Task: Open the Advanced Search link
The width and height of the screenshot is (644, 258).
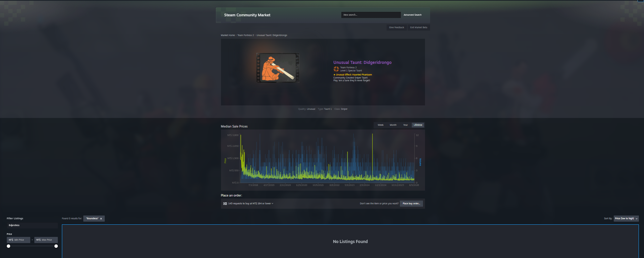Action: (412, 15)
